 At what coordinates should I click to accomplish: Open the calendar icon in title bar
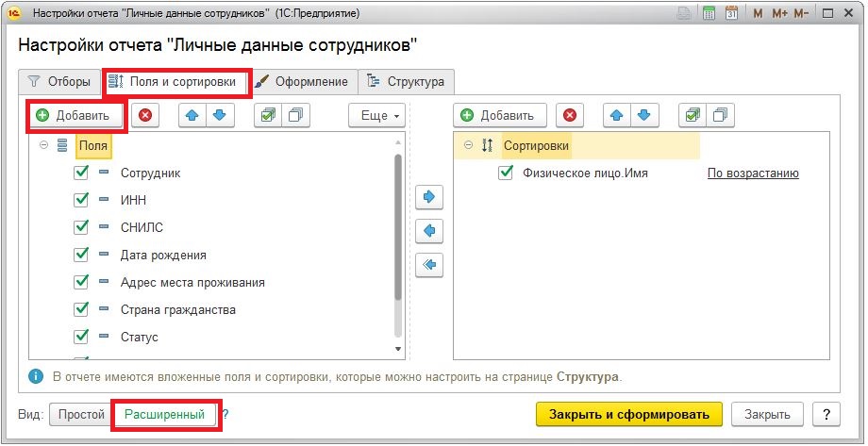[732, 13]
